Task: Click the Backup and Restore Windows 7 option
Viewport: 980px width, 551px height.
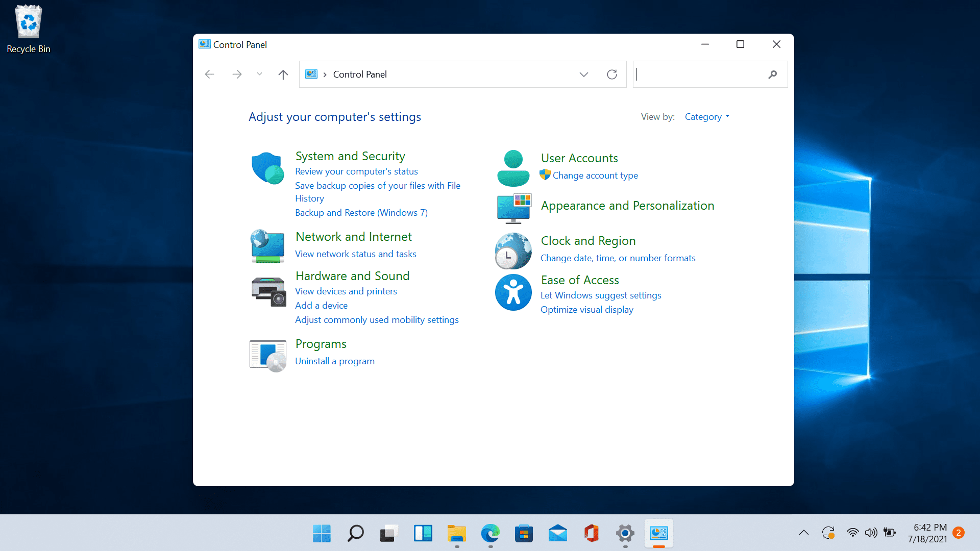Action: pos(361,213)
